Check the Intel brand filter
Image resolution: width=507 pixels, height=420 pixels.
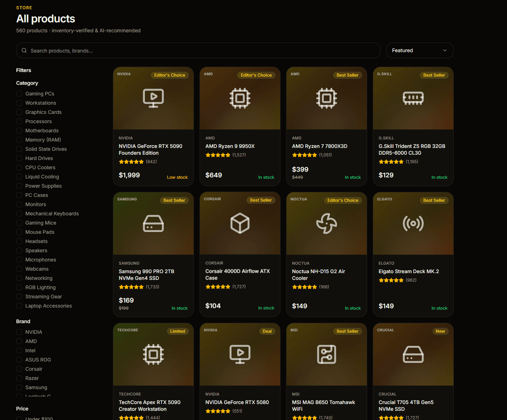tap(19, 350)
